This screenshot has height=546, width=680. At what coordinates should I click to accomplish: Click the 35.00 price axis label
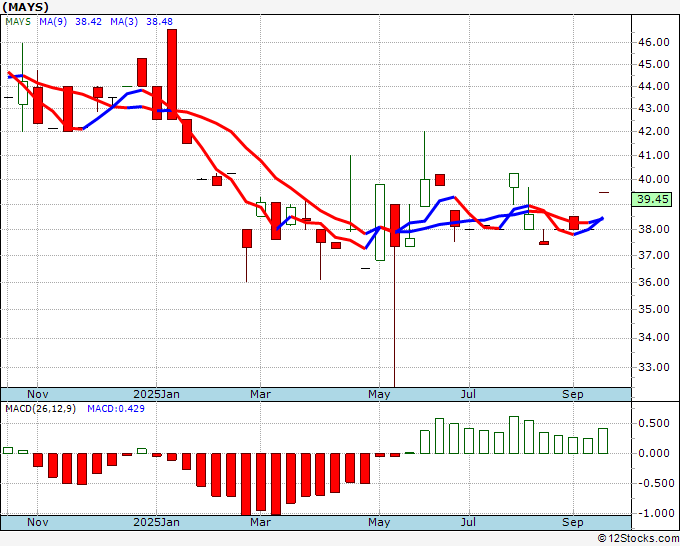[654, 309]
